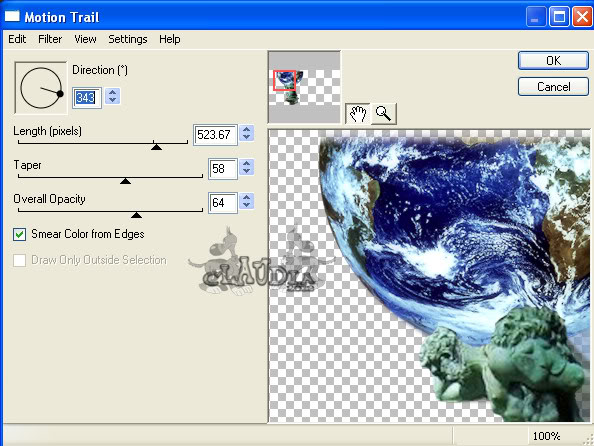Increase Taper value with up arrow
The image size is (594, 446).
click(x=247, y=163)
